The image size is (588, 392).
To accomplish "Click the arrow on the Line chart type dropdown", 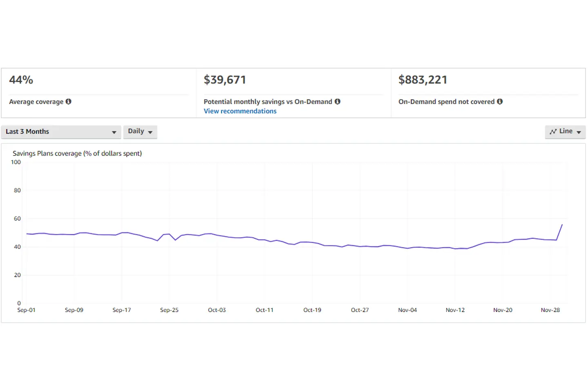I will tap(579, 132).
